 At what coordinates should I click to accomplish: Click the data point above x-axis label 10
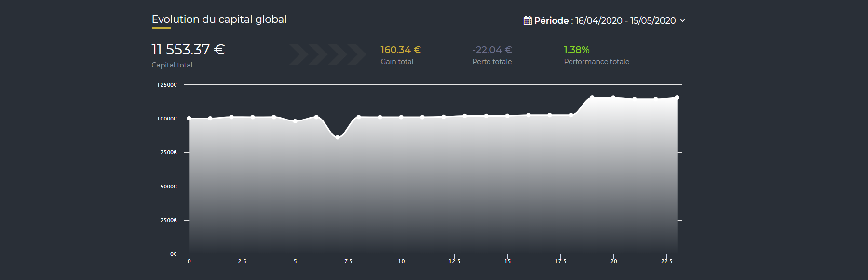[x=401, y=117]
